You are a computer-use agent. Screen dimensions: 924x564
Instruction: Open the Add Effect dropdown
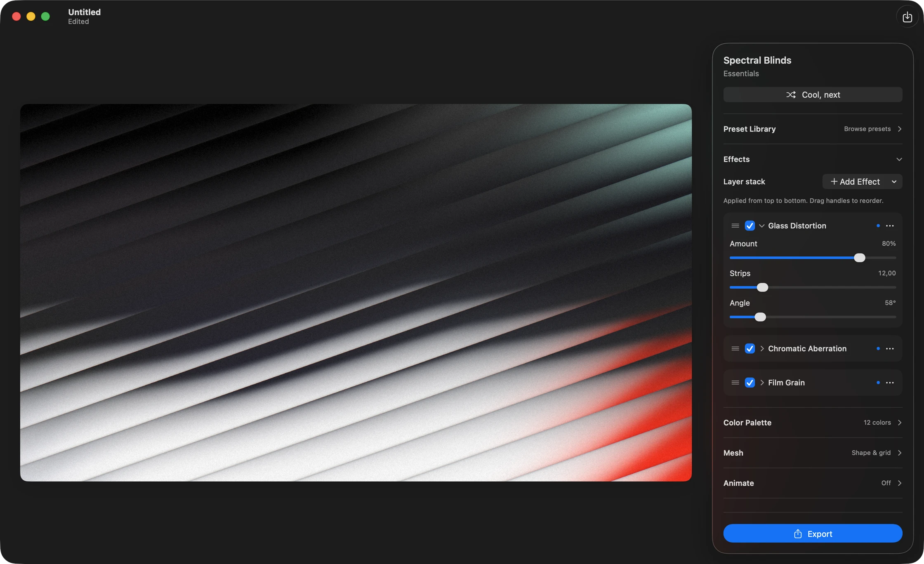pyautogui.click(x=862, y=181)
